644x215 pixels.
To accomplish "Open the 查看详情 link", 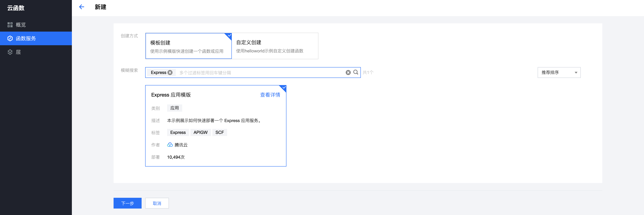I will click(x=270, y=95).
